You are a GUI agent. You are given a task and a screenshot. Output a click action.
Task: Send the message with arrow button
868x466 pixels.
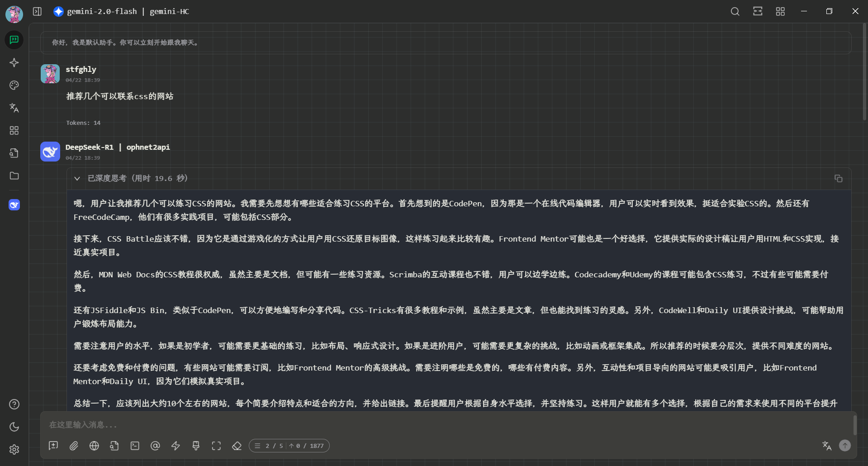844,446
